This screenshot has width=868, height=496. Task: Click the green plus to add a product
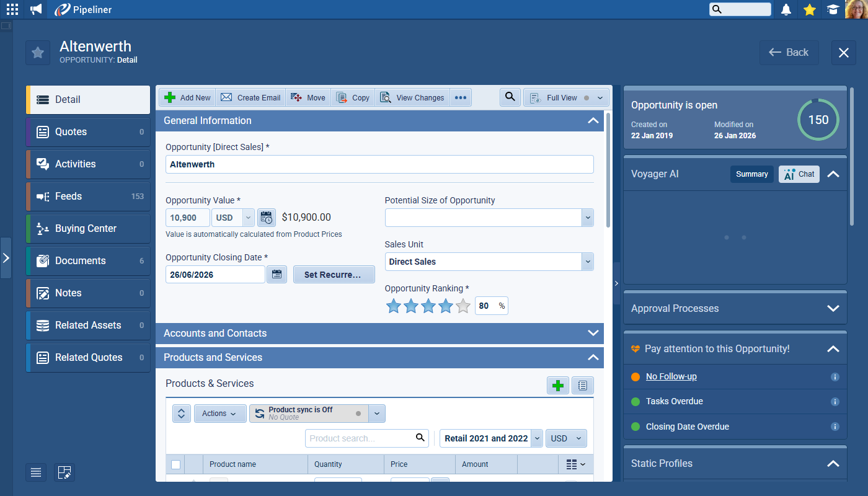point(557,385)
